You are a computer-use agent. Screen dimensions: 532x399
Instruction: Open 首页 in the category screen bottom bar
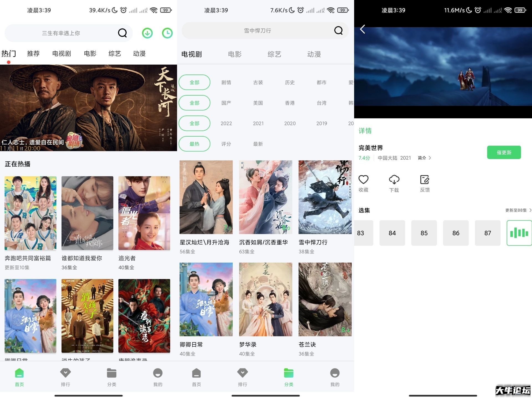[x=196, y=377]
